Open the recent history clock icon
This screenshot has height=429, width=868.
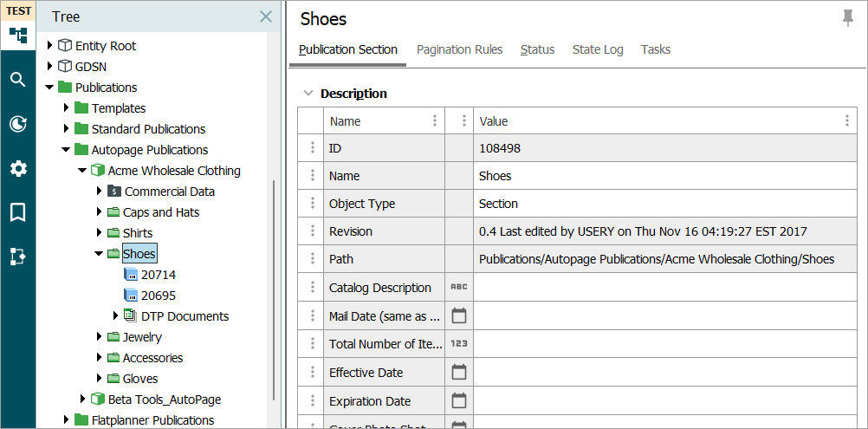click(17, 124)
